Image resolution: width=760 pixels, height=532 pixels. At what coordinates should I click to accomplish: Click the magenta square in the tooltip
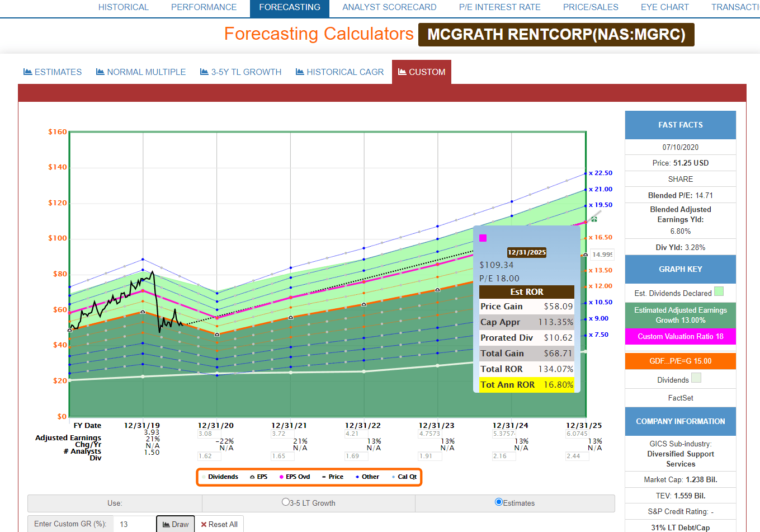tap(483, 238)
